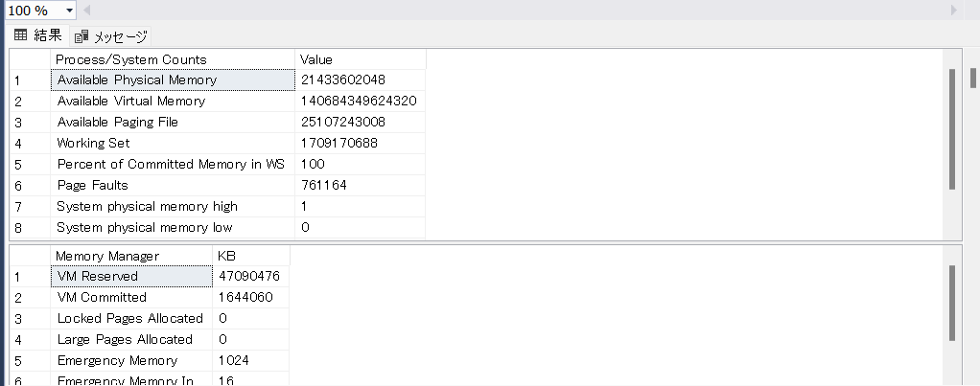Select row header 5 of Emergency Memory row
Screen dimensions: 980x386
pos(30,361)
